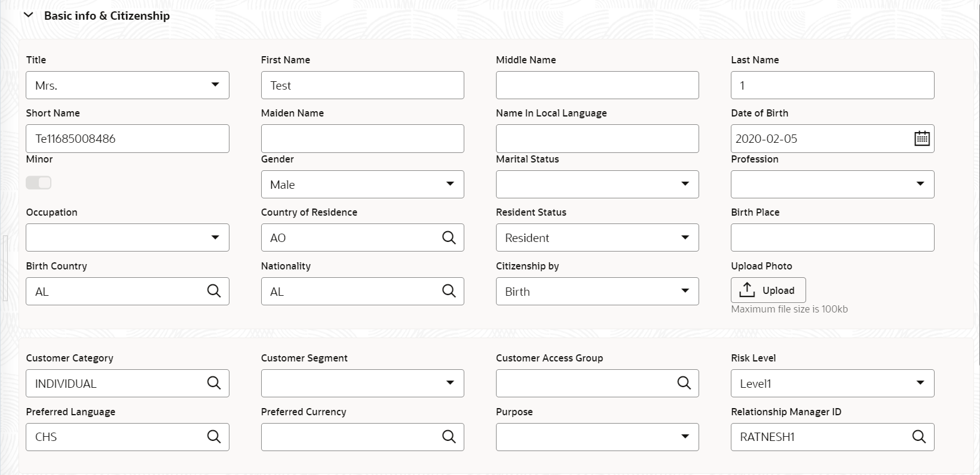Click the Preferred Language search icon
This screenshot has width=980, height=475.
pos(214,437)
